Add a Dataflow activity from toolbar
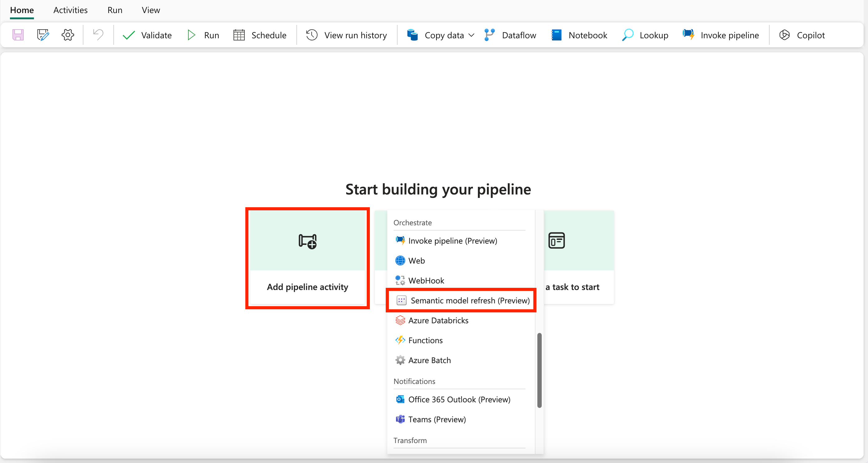Image resolution: width=868 pixels, height=463 pixels. [x=510, y=35]
